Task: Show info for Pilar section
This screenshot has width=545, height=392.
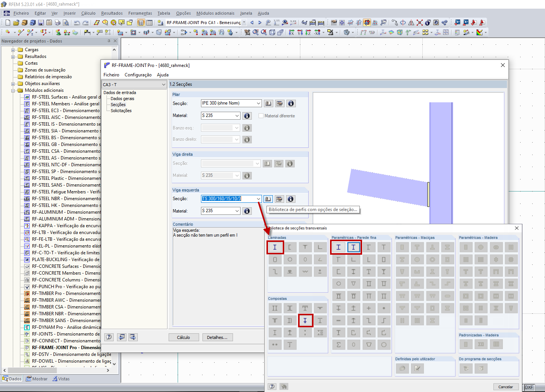Action: pyautogui.click(x=291, y=103)
